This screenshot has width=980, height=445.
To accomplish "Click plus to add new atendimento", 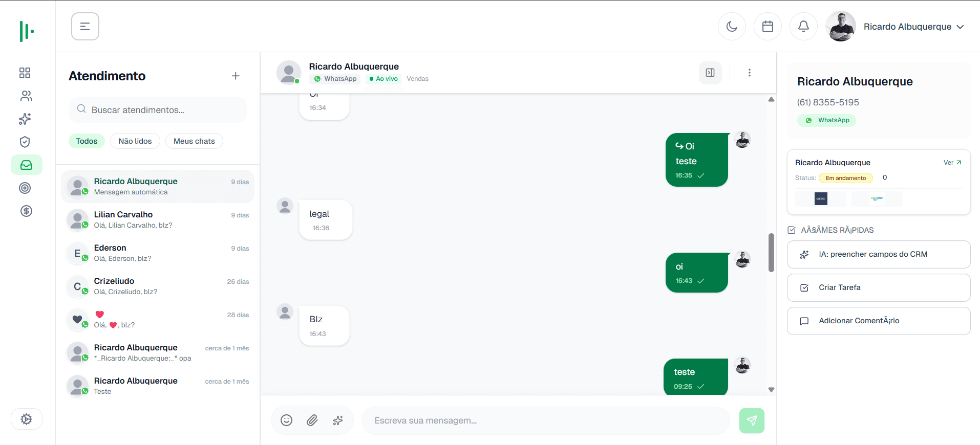I will pyautogui.click(x=236, y=76).
